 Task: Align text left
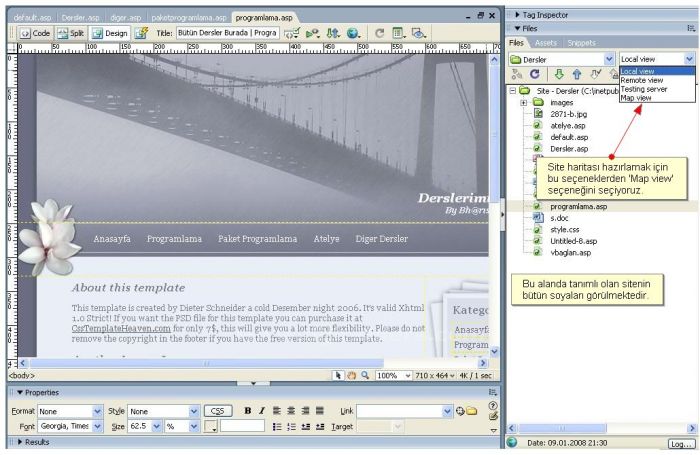pos(277,411)
